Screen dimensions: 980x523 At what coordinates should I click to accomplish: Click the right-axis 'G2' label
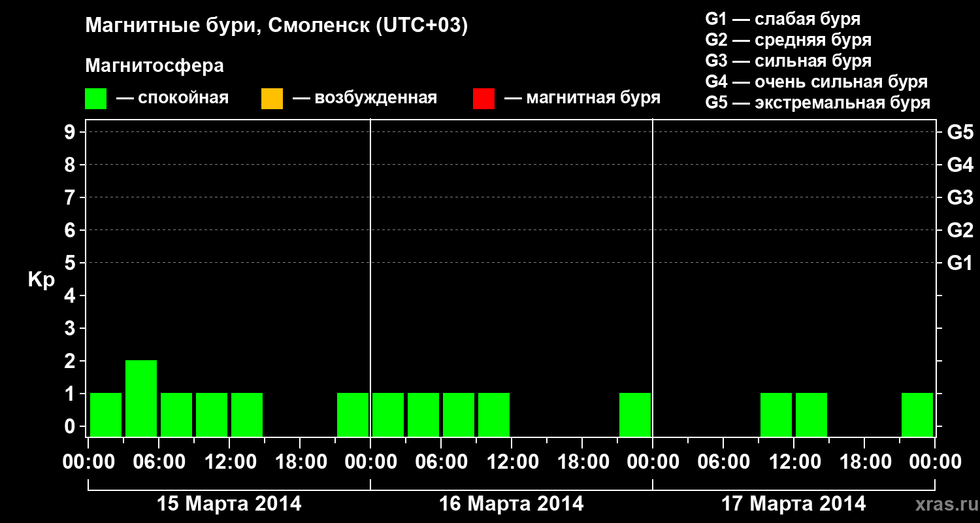(960, 230)
